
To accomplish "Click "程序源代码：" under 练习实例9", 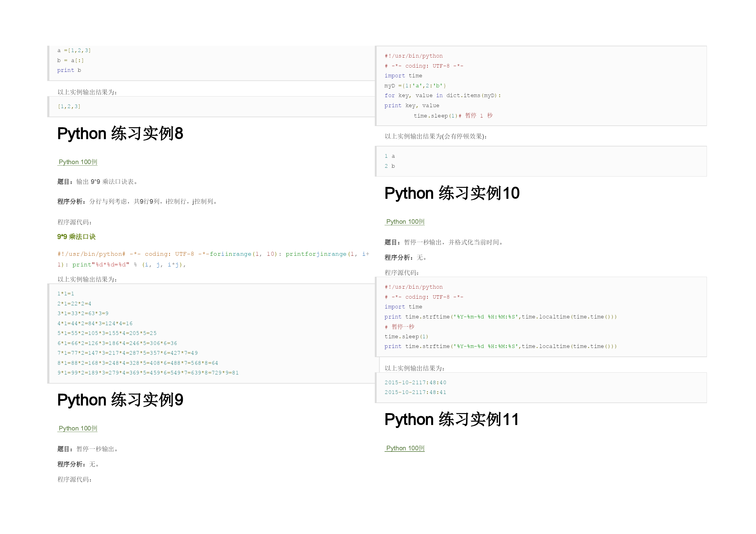I will coord(75,480).
